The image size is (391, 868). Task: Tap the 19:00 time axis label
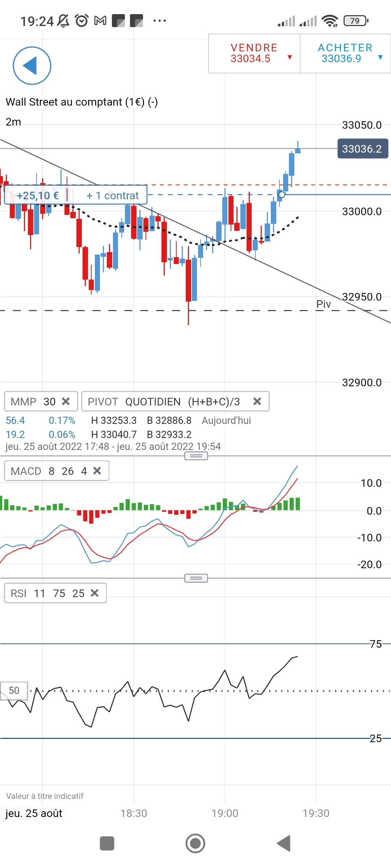coord(225,813)
